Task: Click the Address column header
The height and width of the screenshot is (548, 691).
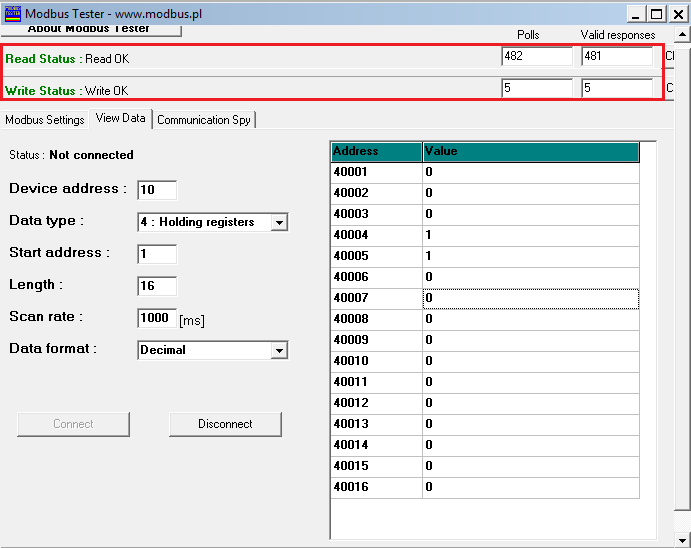Action: click(x=376, y=152)
